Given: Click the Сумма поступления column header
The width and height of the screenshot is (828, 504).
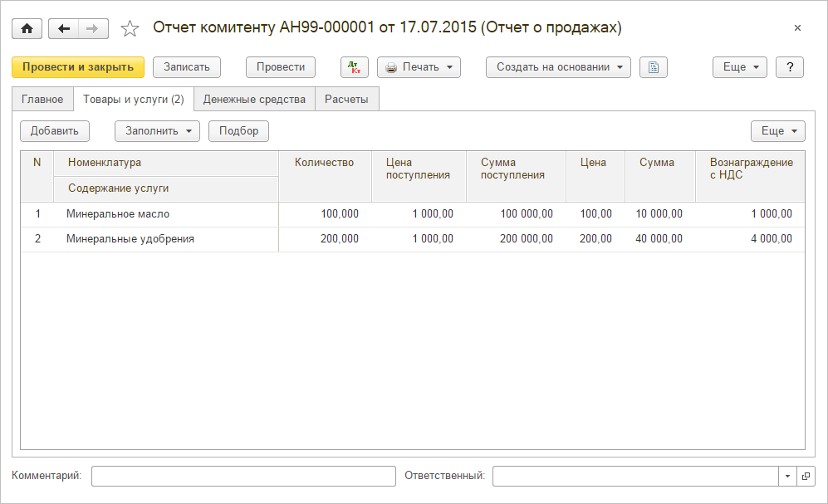Looking at the screenshot, I should 516,176.
